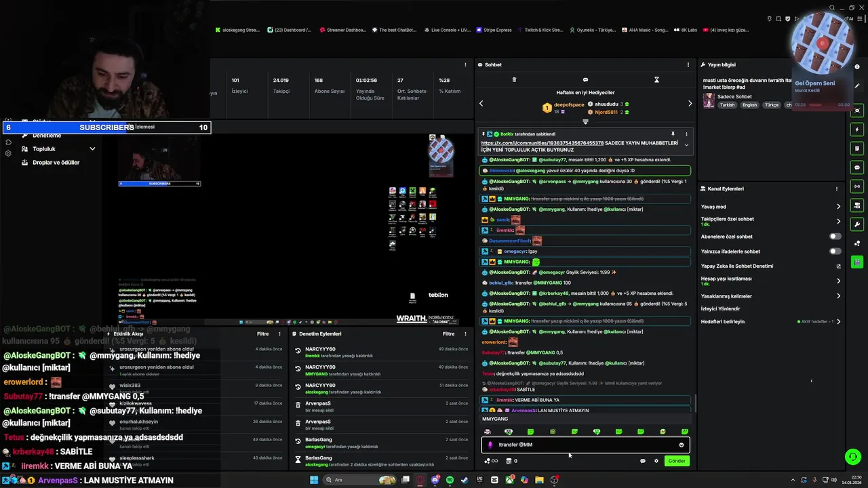This screenshot has height=488, width=868.
Task: Open İzleyici Yönlendir action
Action: [721, 309]
